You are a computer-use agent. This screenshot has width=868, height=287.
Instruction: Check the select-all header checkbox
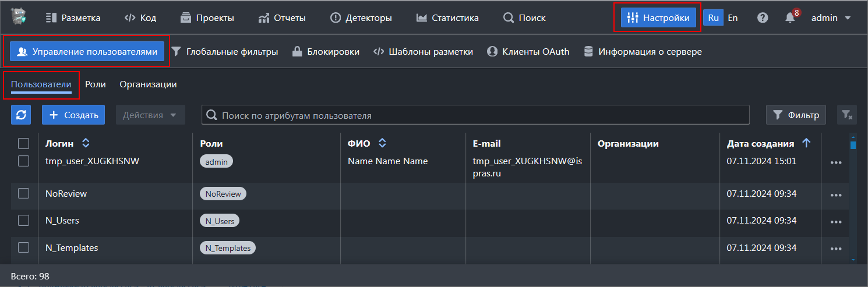click(23, 143)
